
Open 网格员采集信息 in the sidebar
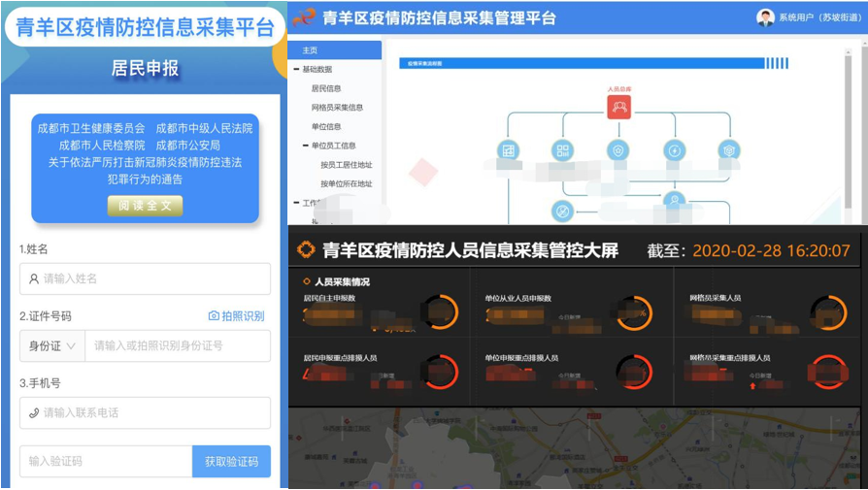pos(337,108)
